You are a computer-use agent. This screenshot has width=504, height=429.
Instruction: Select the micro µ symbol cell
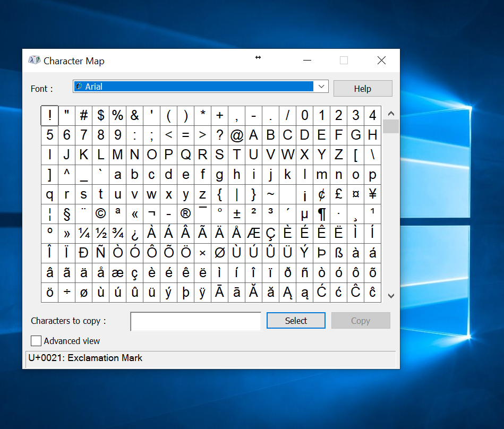tap(304, 213)
